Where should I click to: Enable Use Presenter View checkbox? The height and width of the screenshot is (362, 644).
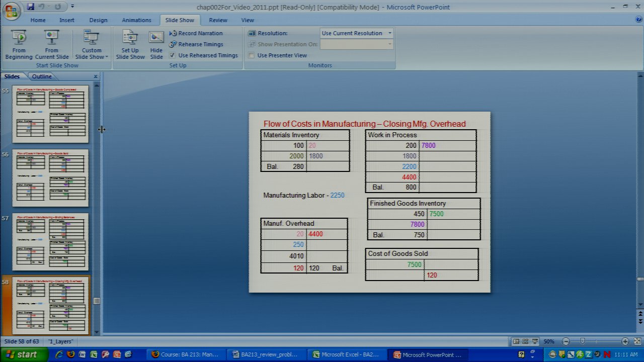pyautogui.click(x=252, y=55)
